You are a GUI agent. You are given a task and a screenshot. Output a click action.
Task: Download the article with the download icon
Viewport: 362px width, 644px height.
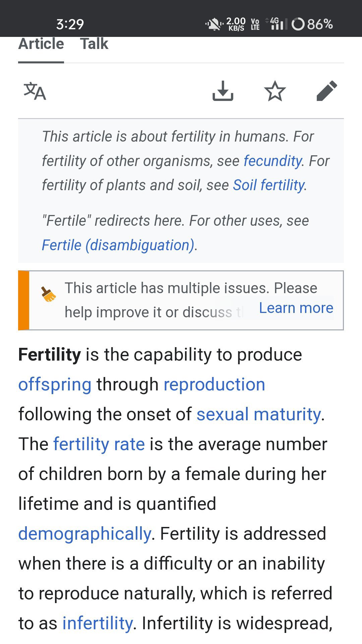pyautogui.click(x=223, y=91)
